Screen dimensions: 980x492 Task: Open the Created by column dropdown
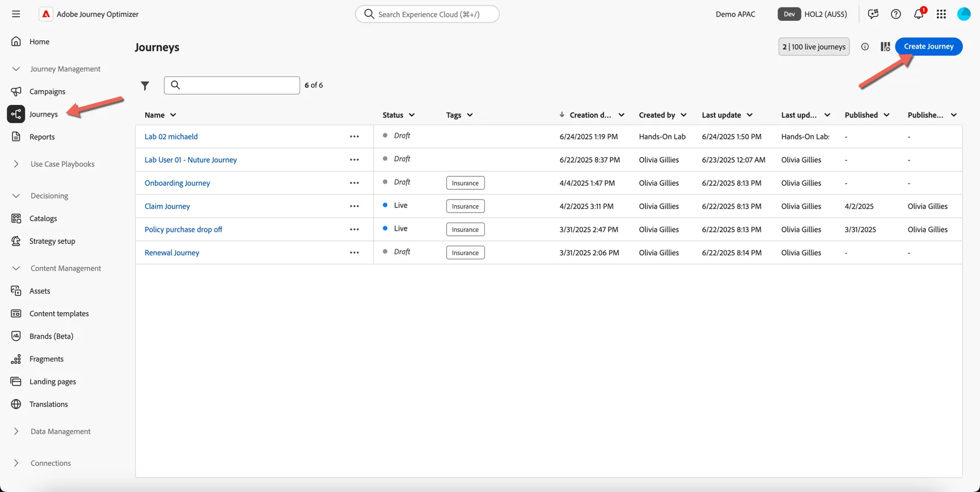click(x=683, y=115)
